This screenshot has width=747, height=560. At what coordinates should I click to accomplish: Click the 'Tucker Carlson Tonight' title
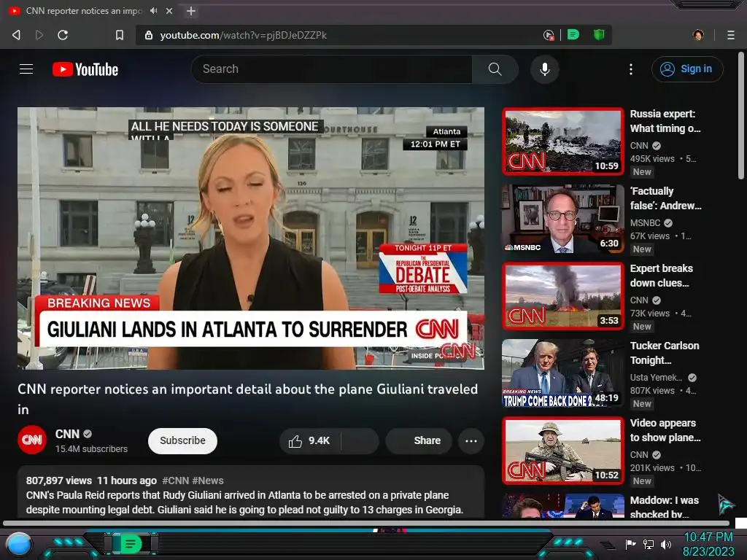[x=665, y=353]
